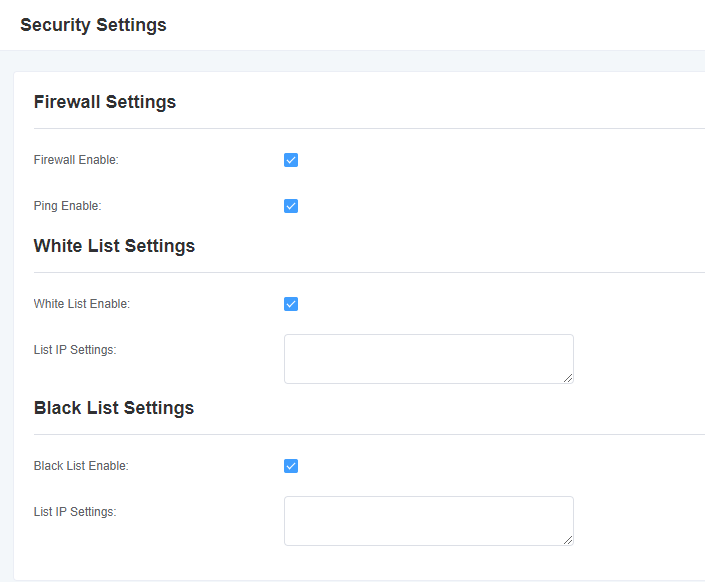705x582 pixels.
Task: Select the Firewall Settings section heading
Action: (105, 102)
